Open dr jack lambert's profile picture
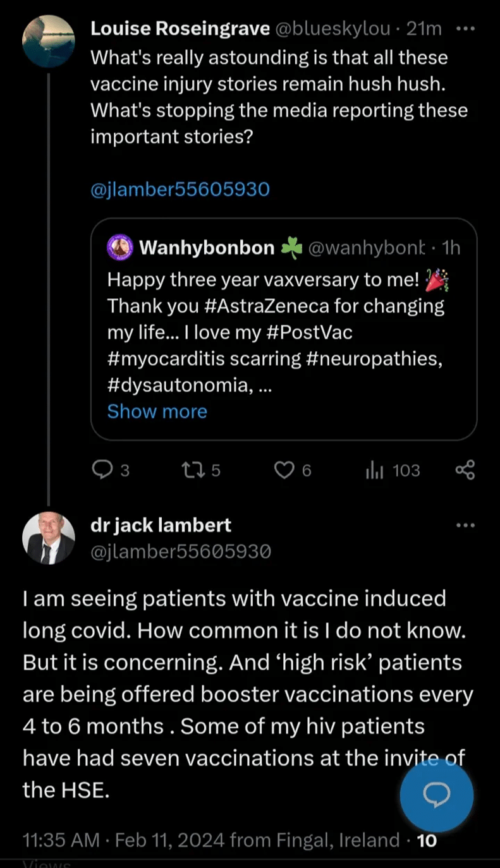Viewport: 500px width, 868px height. click(x=49, y=538)
